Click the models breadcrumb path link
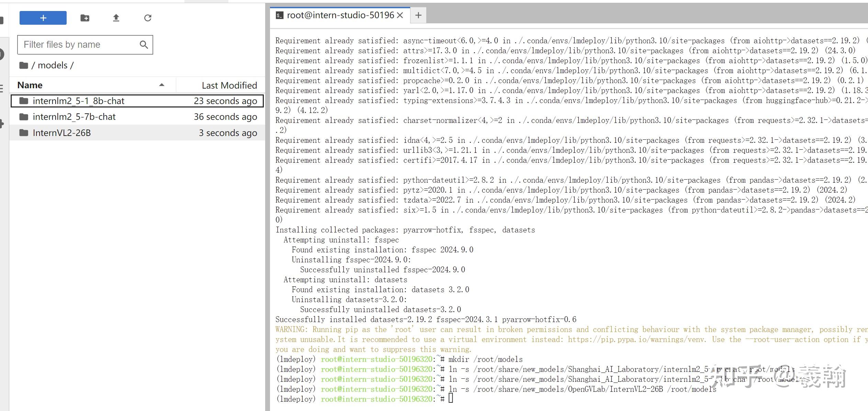 pos(52,65)
